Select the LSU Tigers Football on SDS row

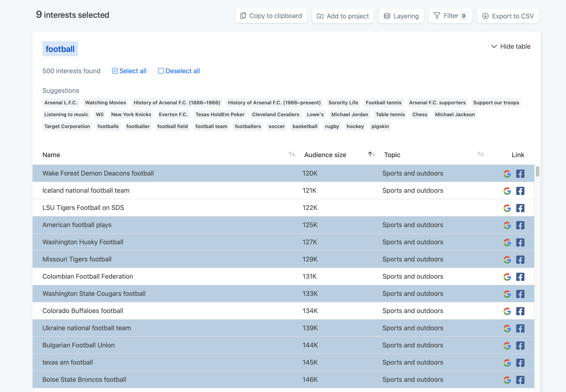tap(283, 207)
